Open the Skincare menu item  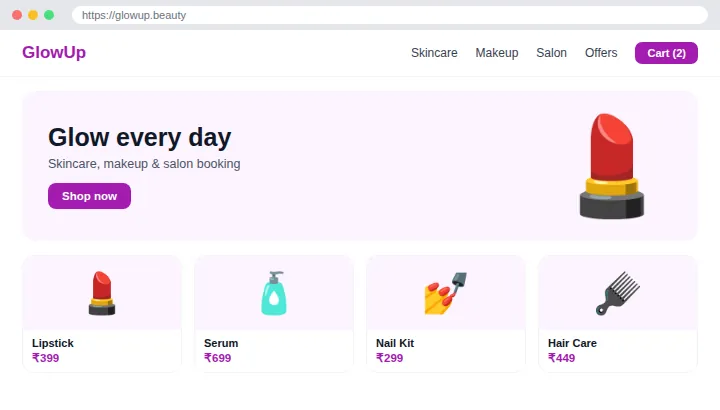pos(434,53)
